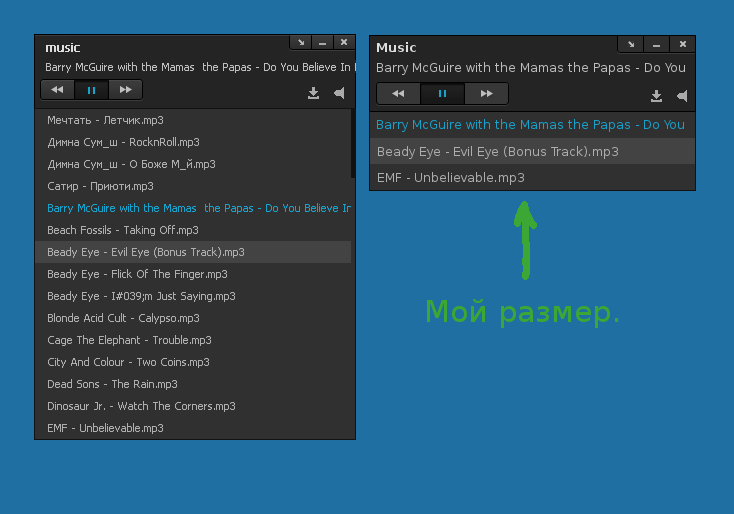
Task: Click the previous track button in small right player
Action: pyautogui.click(x=398, y=94)
